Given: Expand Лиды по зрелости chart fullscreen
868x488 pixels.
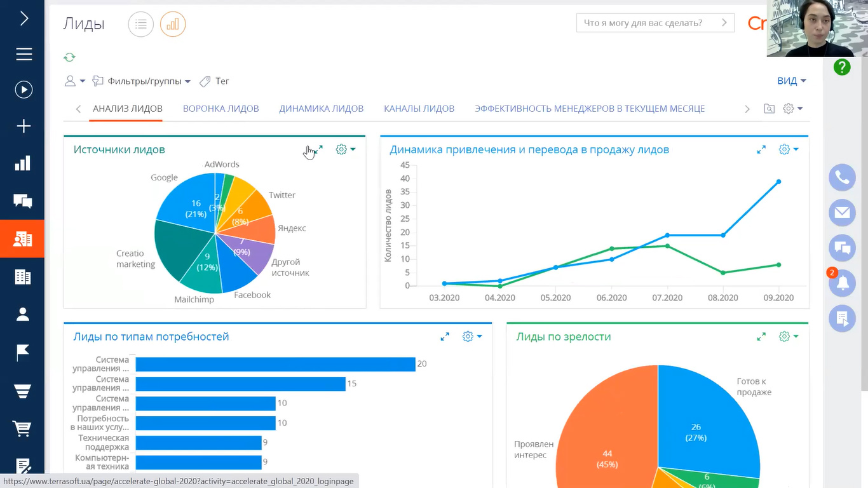Looking at the screenshot, I should tap(761, 337).
